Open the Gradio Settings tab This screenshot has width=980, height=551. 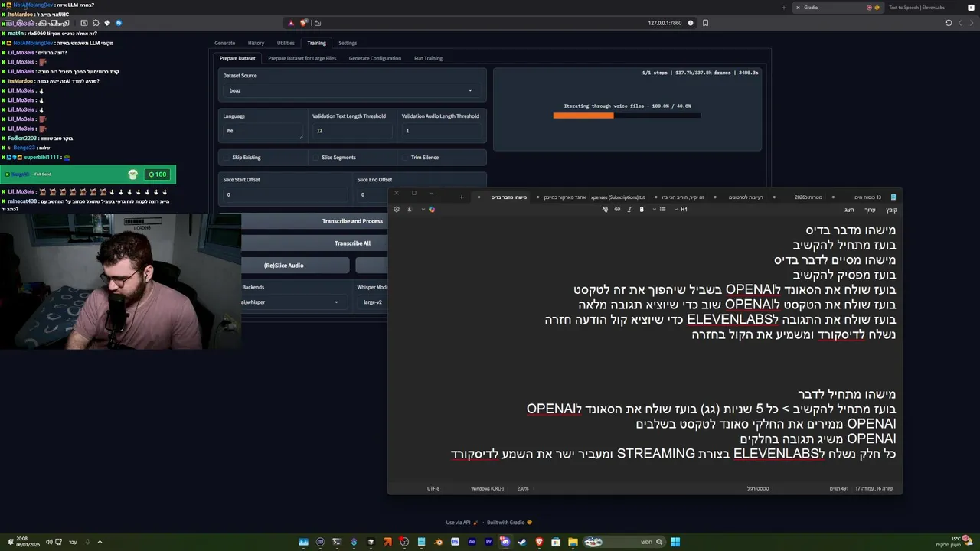click(x=348, y=43)
